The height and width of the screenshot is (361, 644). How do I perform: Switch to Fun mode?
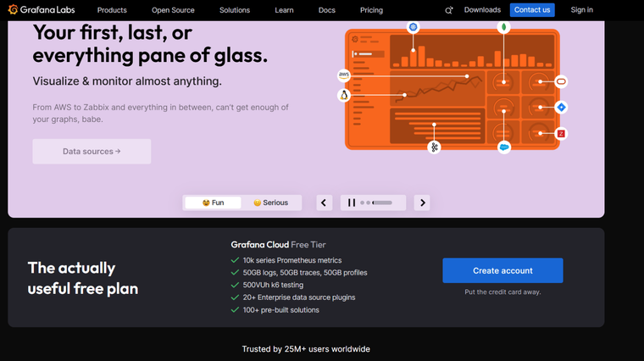tap(214, 203)
